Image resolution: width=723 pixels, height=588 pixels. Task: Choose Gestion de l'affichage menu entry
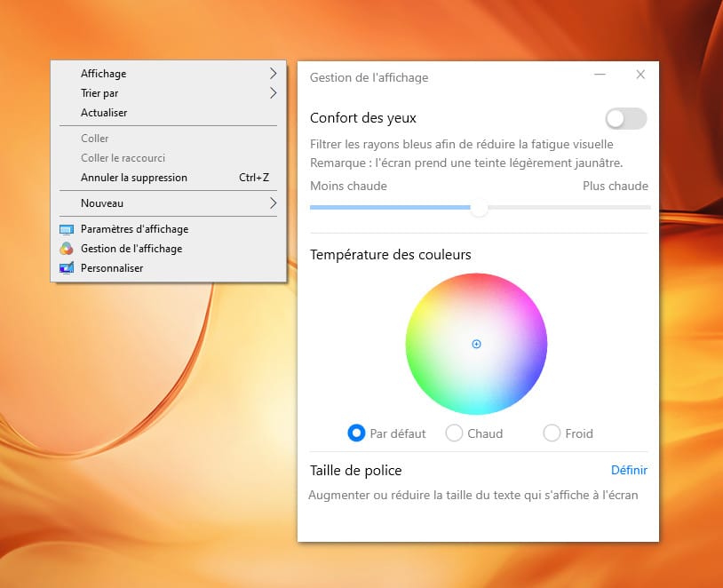pos(168,249)
